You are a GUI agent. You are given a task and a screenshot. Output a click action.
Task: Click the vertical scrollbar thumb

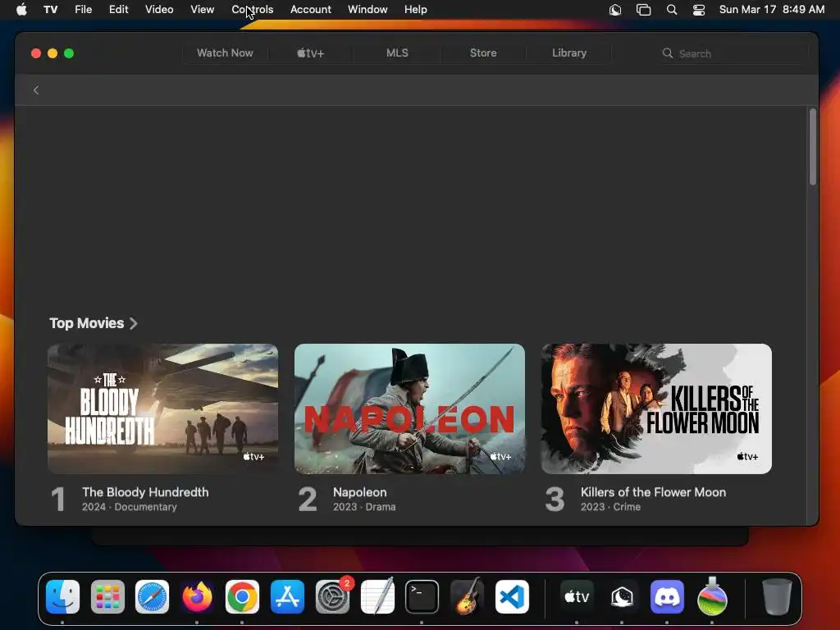pyautogui.click(x=813, y=147)
